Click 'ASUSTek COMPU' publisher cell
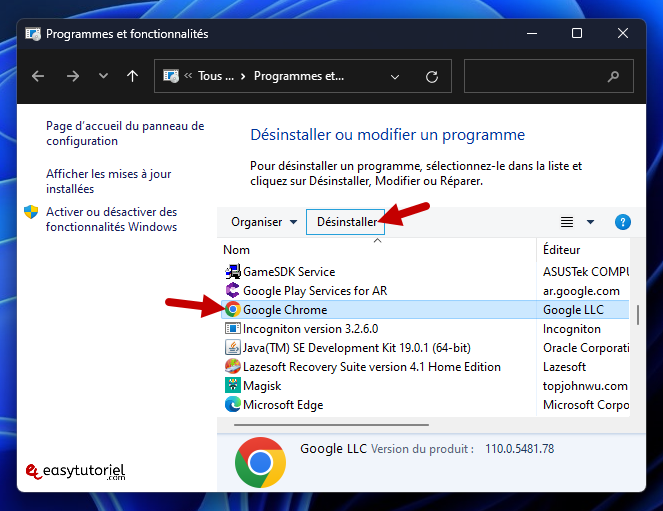Viewport: 663px width, 511px height. (x=586, y=272)
